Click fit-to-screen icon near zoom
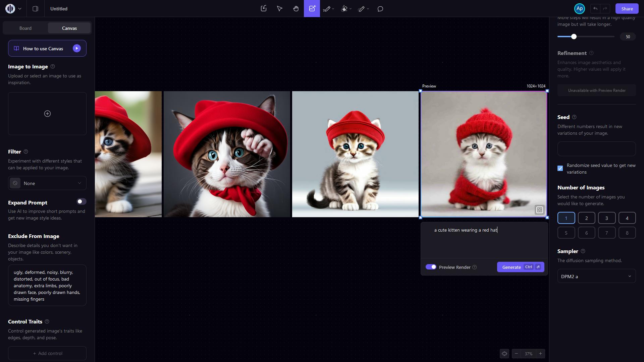Screen dimensions: 644x362 coord(504,354)
